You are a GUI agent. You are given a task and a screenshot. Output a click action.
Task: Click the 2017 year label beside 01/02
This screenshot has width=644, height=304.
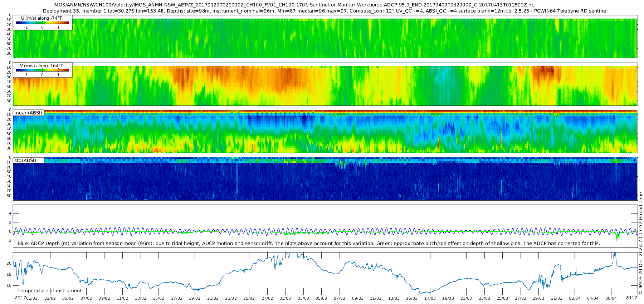pyautogui.click(x=20, y=298)
